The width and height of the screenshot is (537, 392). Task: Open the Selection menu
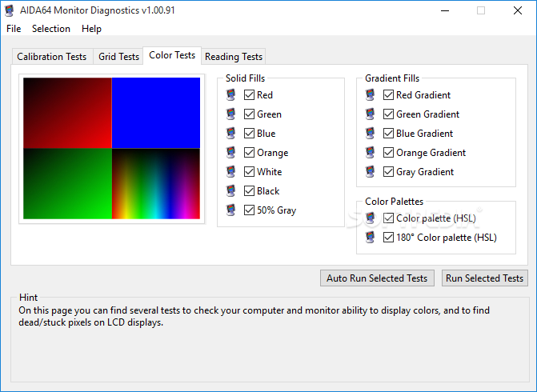[x=51, y=29]
